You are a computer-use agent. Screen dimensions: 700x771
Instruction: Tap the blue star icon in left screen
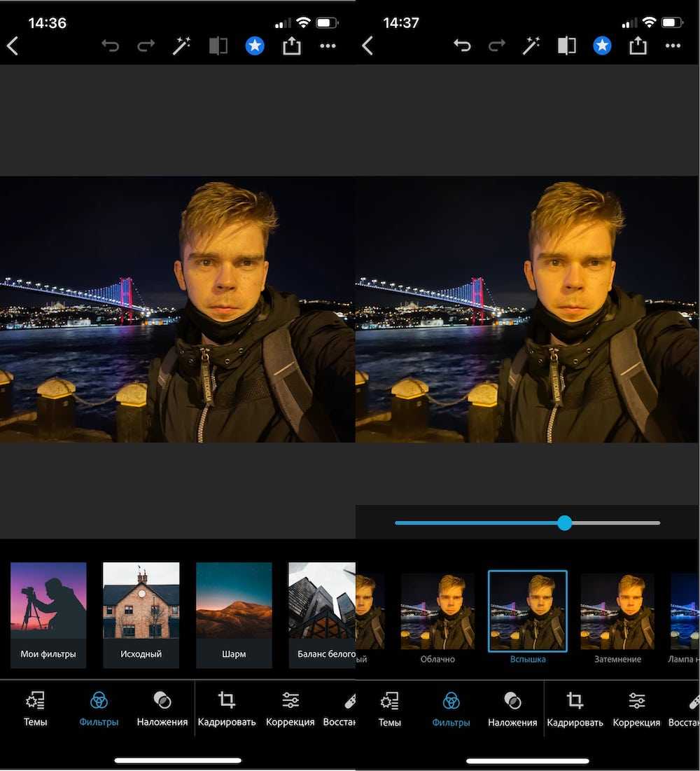[x=255, y=46]
